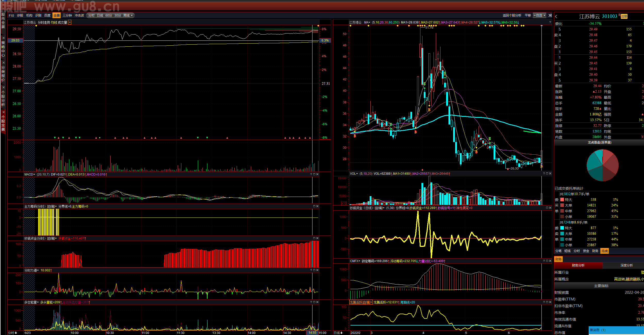Click the 平移 button

(x=528, y=15)
